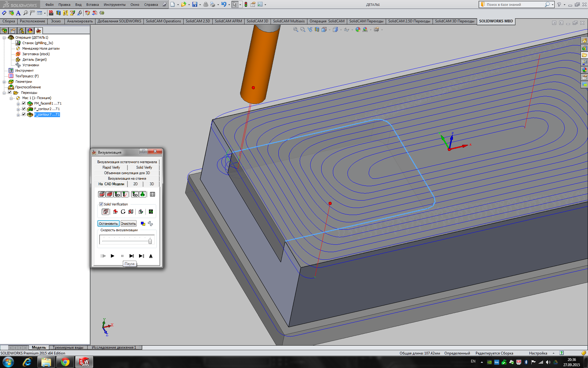Expand the Геометрии tree node
This screenshot has height=368, width=588.
(4, 82)
